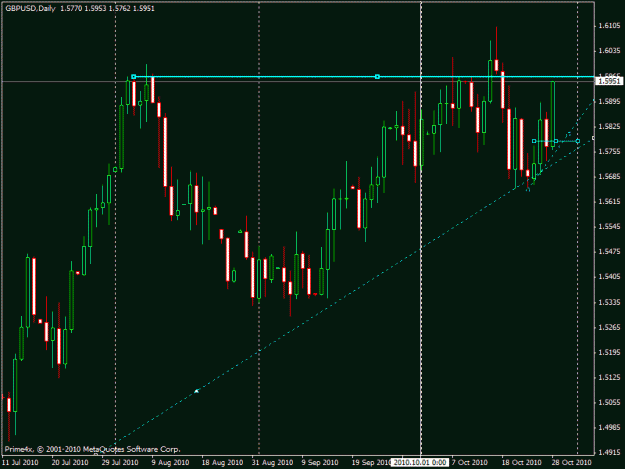Click the 29 Jul 2010 date label
Viewport: 625px width, 469px height.
pos(120,463)
